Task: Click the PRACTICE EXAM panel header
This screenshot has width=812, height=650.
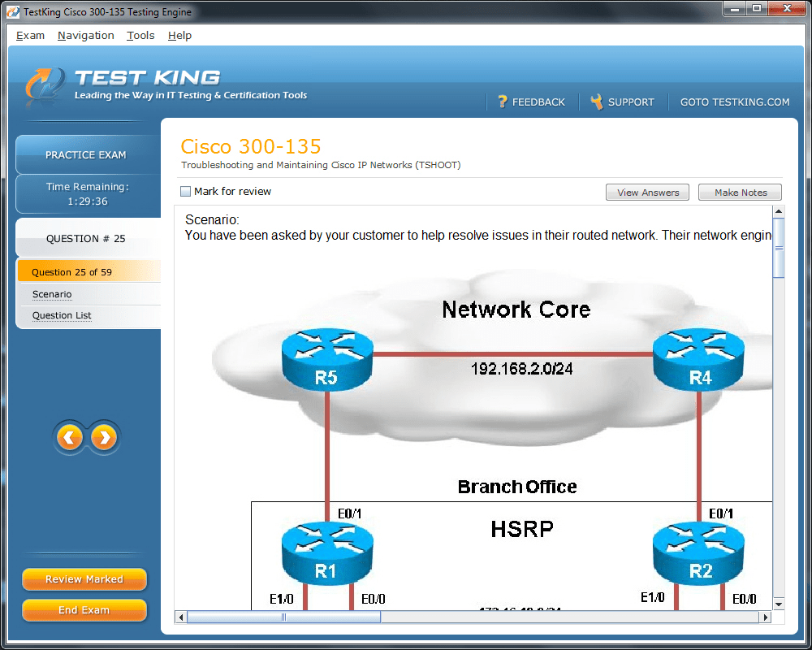Action: [86, 154]
